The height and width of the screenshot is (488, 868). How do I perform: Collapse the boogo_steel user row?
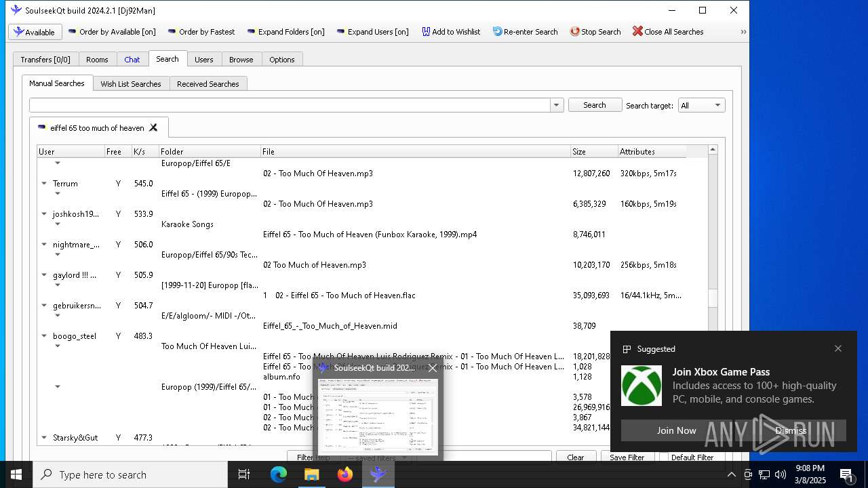click(44, 336)
